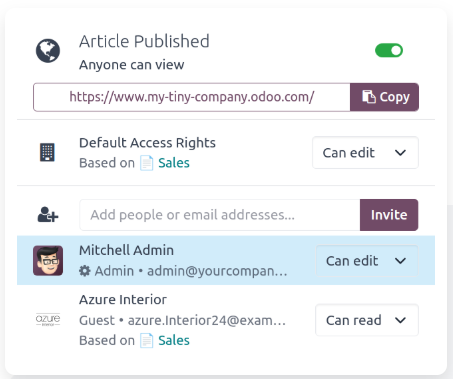Open Azure Interior's 'Can read' permission dropdown
453x379 pixels.
coord(367,320)
